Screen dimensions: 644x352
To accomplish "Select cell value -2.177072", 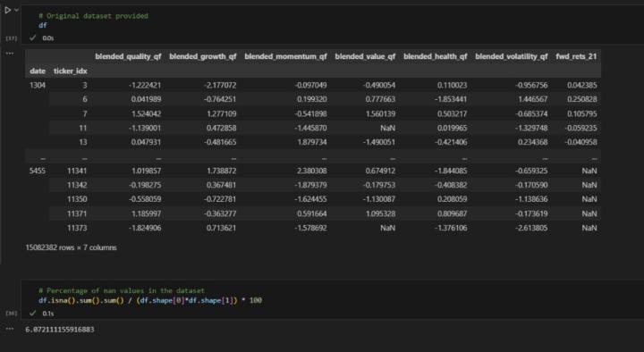I will [220, 86].
